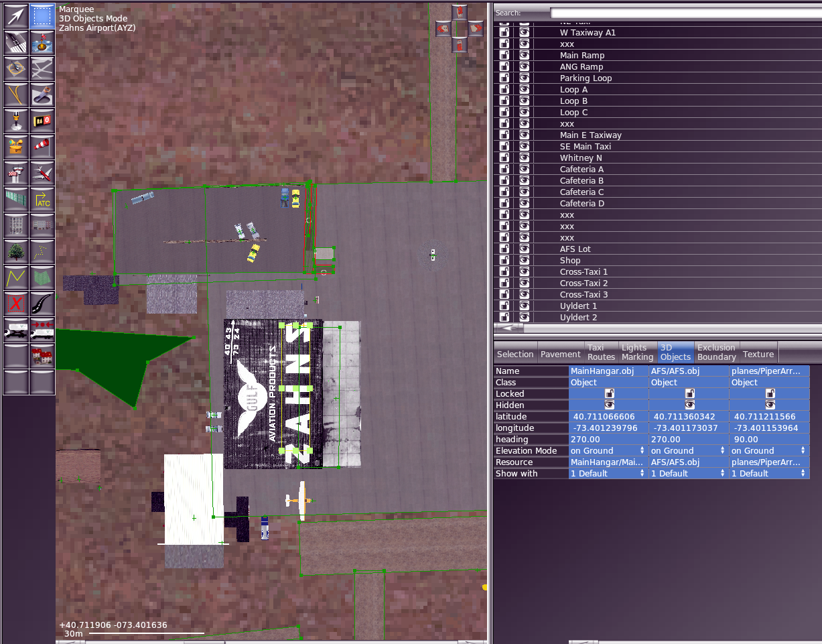Open the Lights Marking tab

coord(637,352)
